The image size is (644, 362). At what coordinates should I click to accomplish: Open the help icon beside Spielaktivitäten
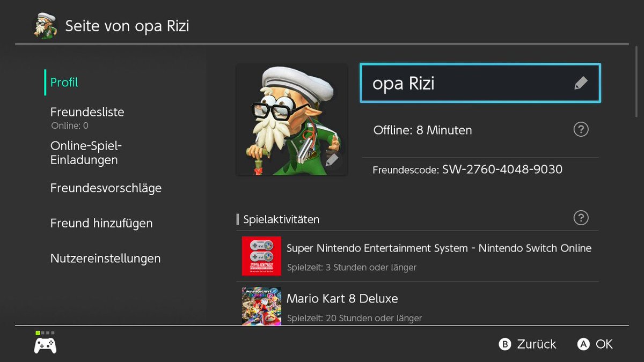point(581,218)
